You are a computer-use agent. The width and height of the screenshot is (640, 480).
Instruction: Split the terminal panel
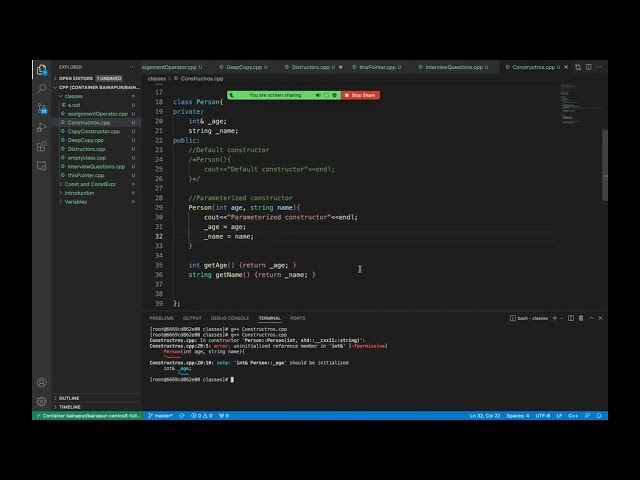pyautogui.click(x=571, y=318)
